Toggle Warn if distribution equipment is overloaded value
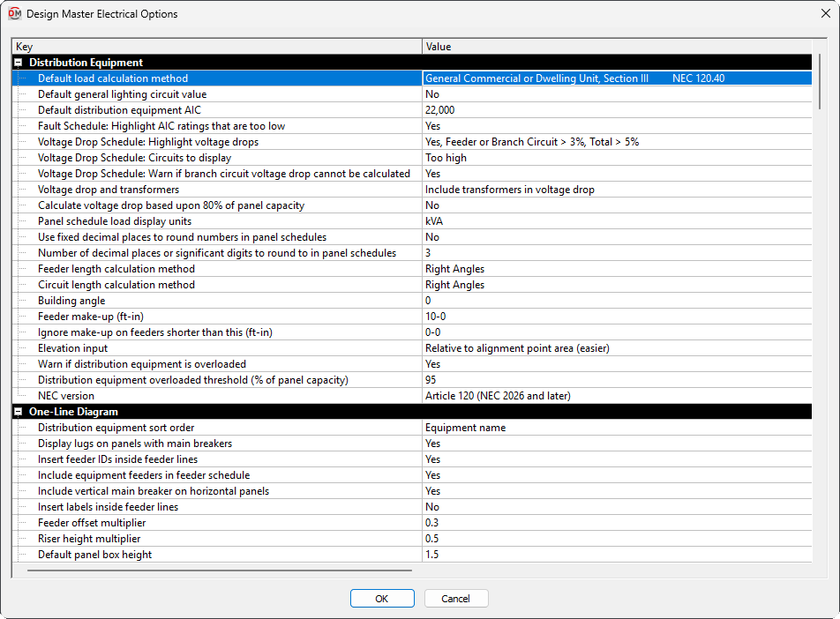The width and height of the screenshot is (840, 619). click(x=616, y=364)
